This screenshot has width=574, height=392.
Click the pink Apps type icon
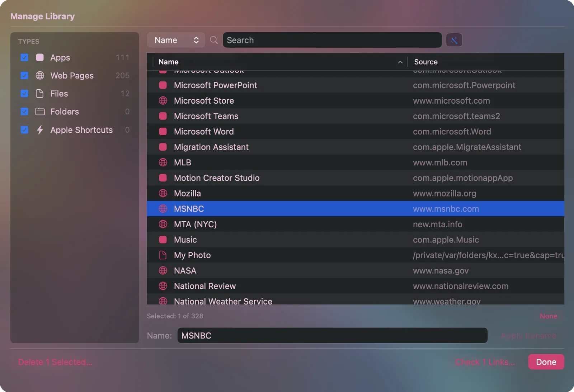pyautogui.click(x=40, y=57)
